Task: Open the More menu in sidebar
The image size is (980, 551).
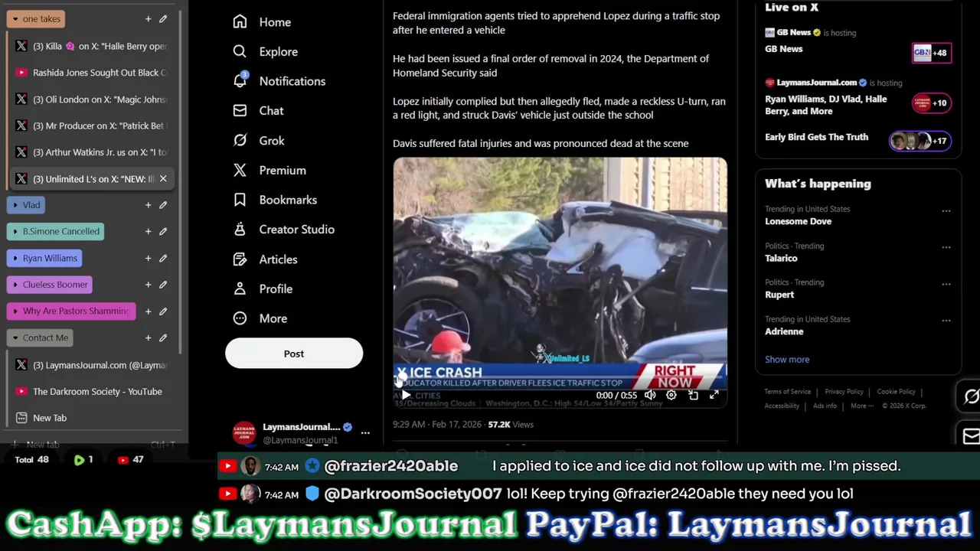Action: (260, 318)
